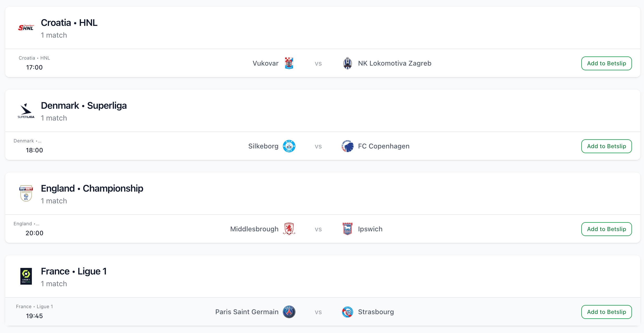The width and height of the screenshot is (644, 333).
Task: Click the Croatia HNL league logo
Action: pos(26,28)
